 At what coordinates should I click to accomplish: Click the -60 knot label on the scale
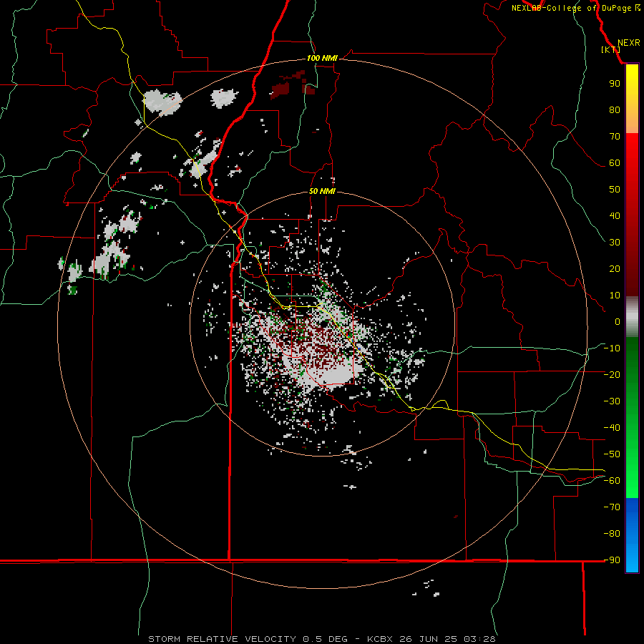coord(612,481)
